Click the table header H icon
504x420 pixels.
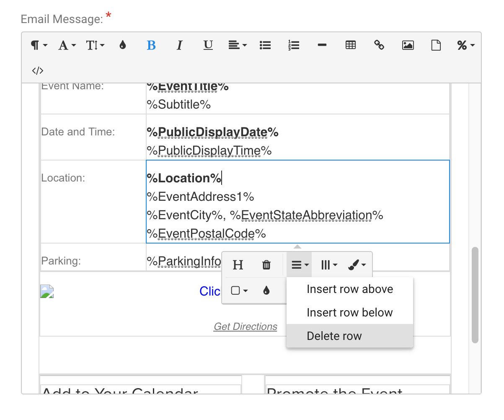point(238,265)
